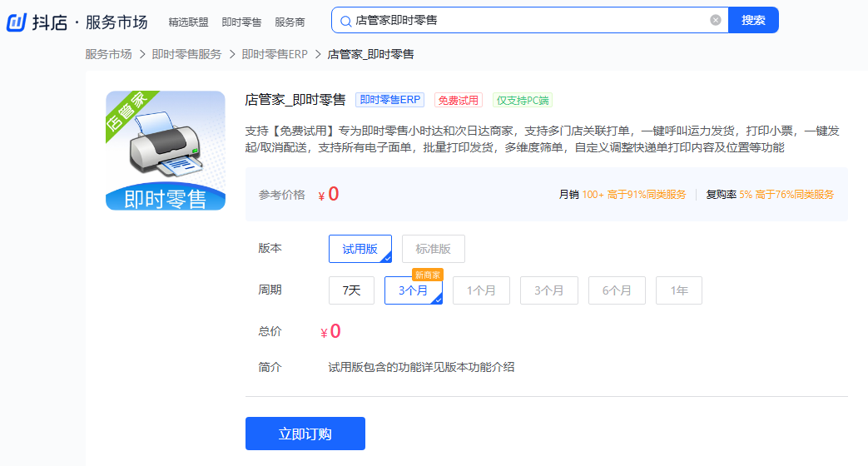Choose the 6个月 period option
Image resolution: width=868 pixels, height=466 pixels.
point(617,290)
